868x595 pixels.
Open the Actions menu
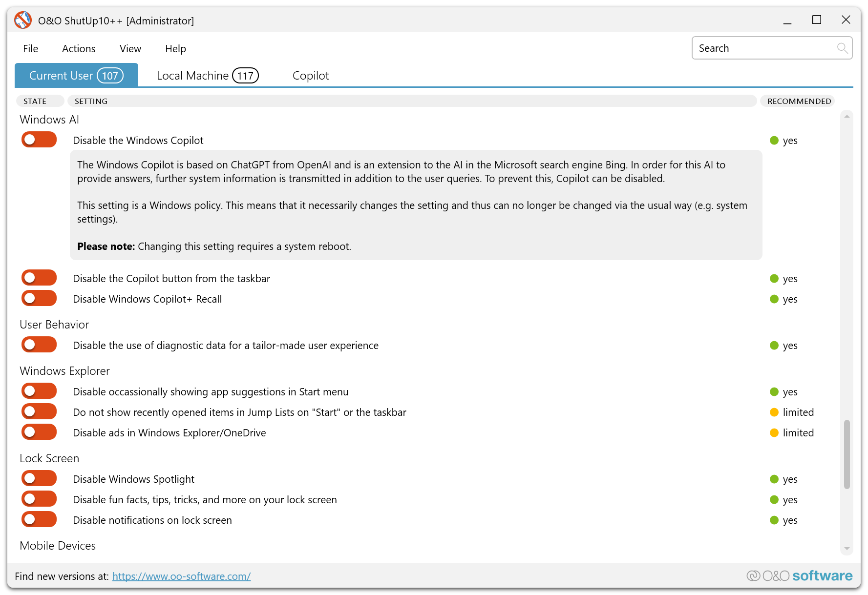point(79,49)
